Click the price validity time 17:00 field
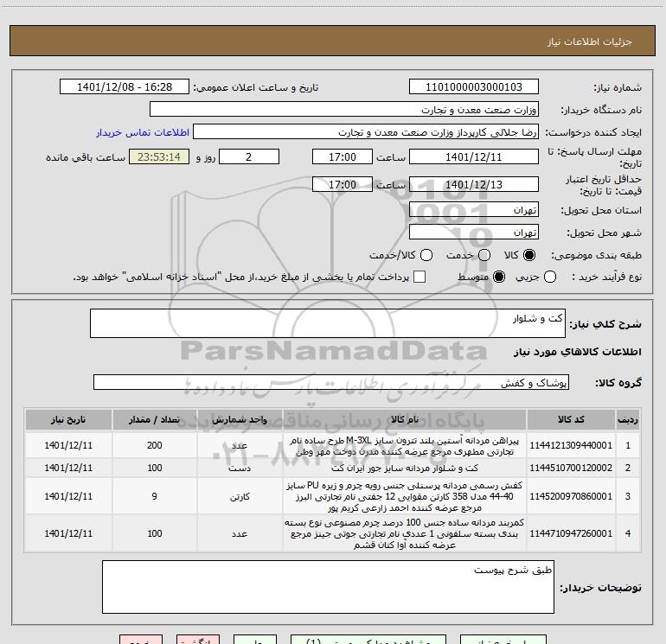This screenshot has width=666, height=644. click(x=343, y=184)
